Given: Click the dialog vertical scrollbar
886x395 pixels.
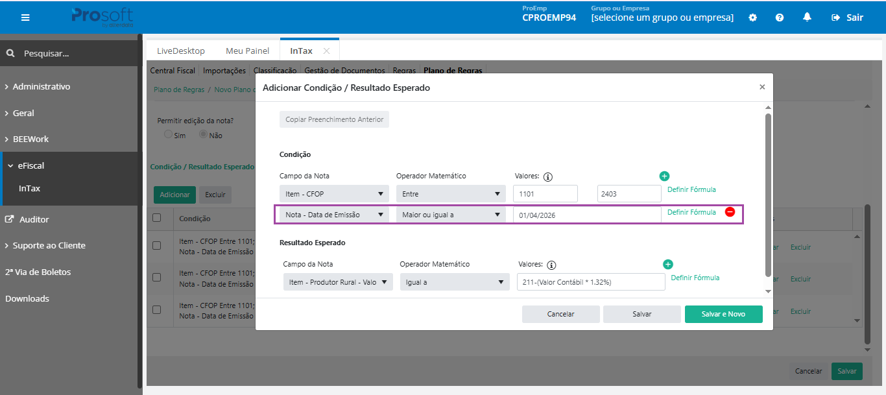Looking at the screenshot, I should pos(767,195).
